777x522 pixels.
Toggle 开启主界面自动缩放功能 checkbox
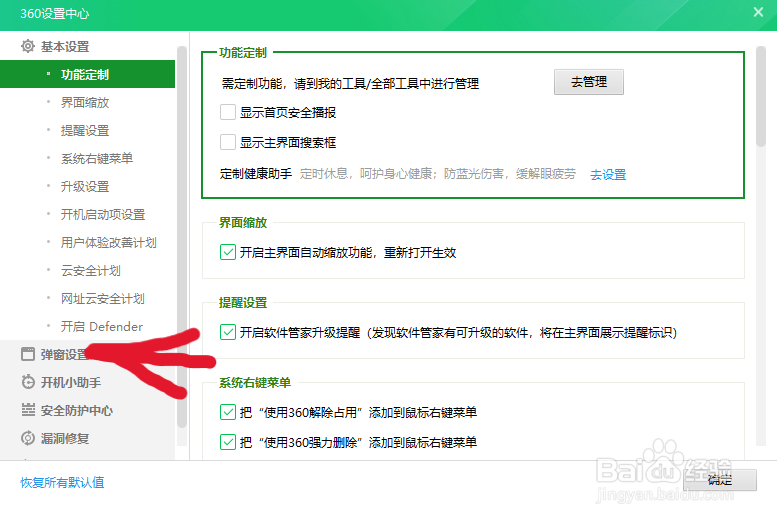click(x=227, y=252)
